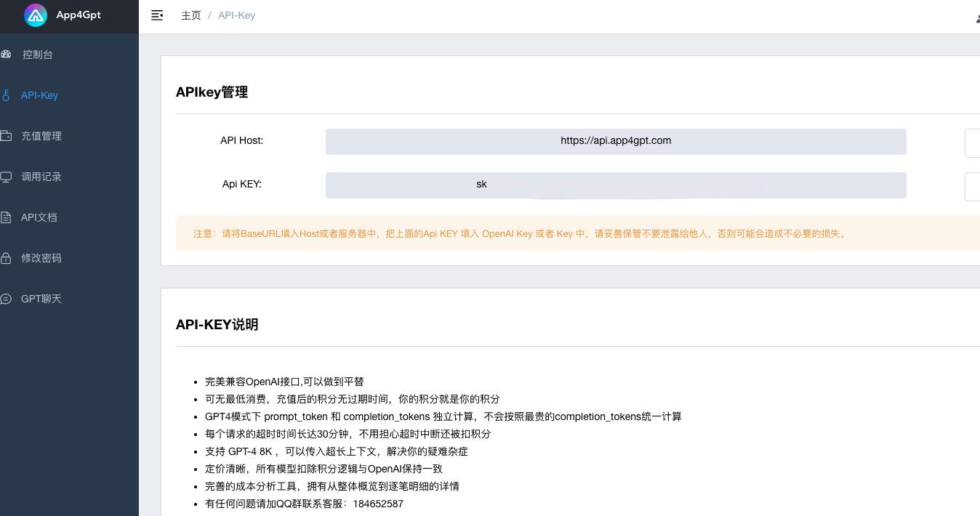Open the 调用记录 monitor icon
The image size is (980, 516).
click(x=7, y=177)
